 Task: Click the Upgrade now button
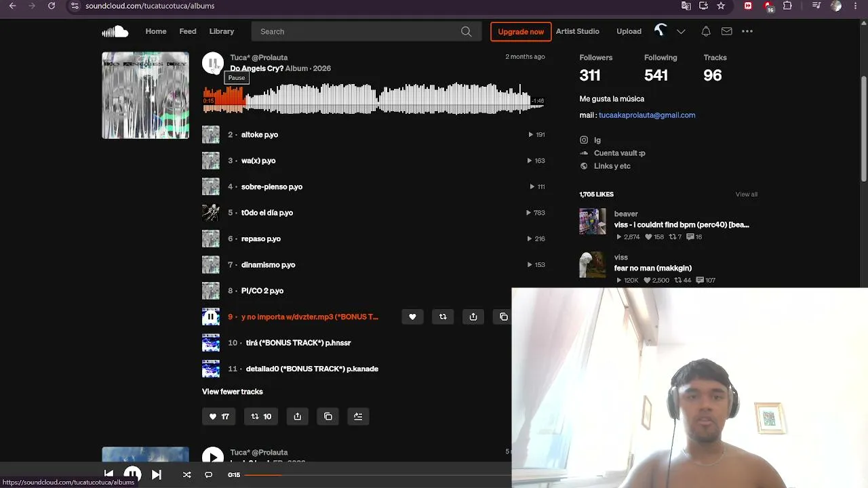click(x=521, y=31)
